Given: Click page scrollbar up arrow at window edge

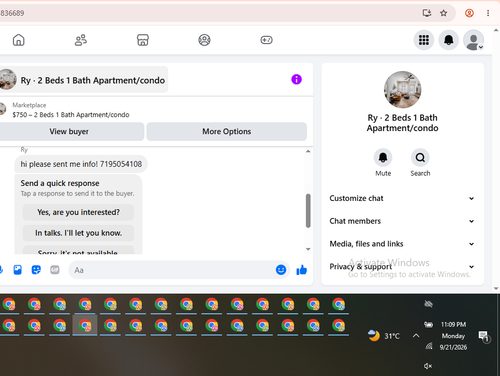Looking at the screenshot, I should pyautogui.click(x=496, y=30).
